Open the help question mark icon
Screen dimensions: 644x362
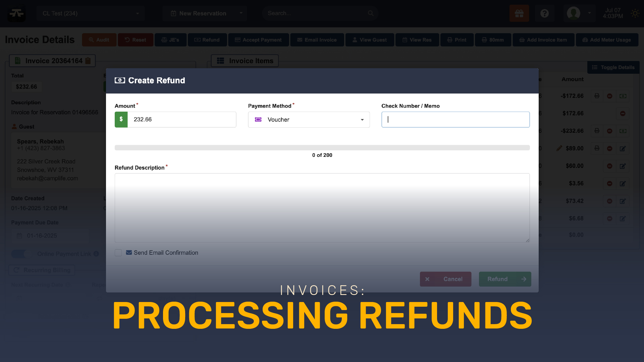click(x=544, y=13)
